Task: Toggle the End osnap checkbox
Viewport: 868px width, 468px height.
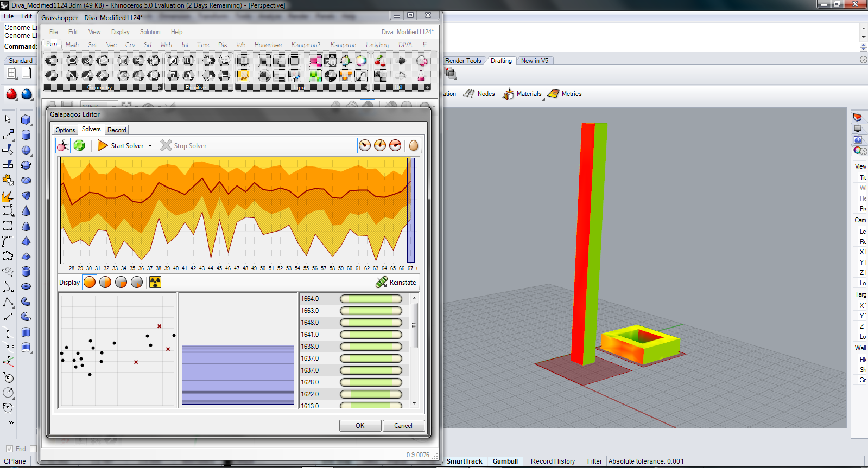Action: [x=9, y=448]
